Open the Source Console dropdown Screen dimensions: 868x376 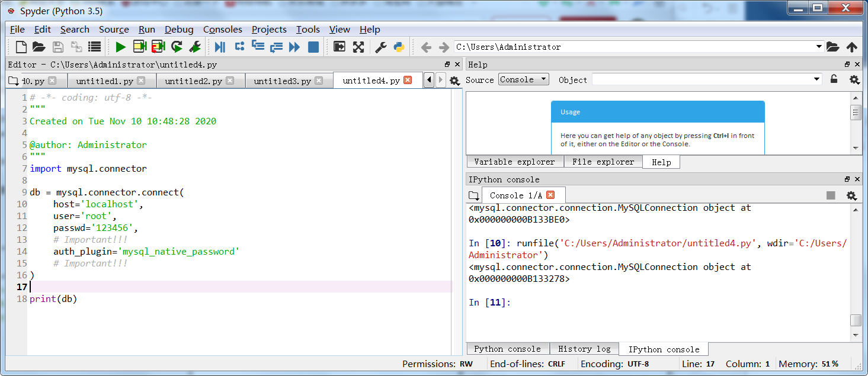coord(524,79)
